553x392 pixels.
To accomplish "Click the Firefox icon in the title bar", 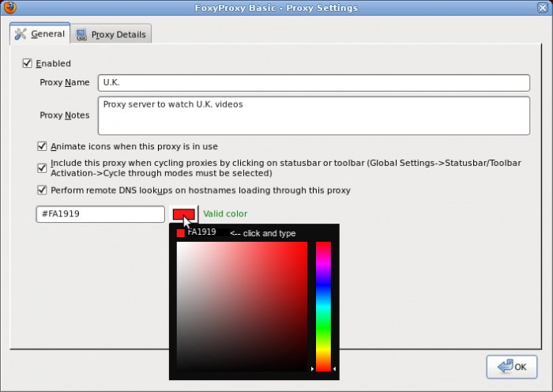I will pos(9,8).
